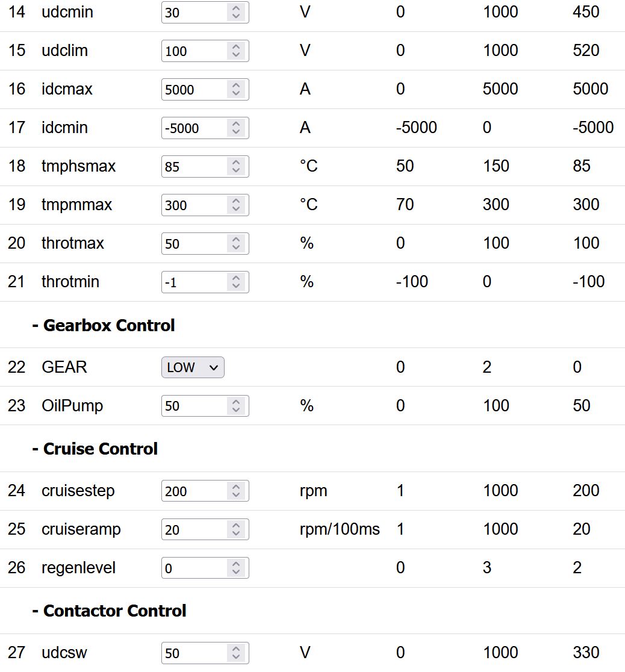Decrease udcmin with the spinner down arrow

pos(236,16)
